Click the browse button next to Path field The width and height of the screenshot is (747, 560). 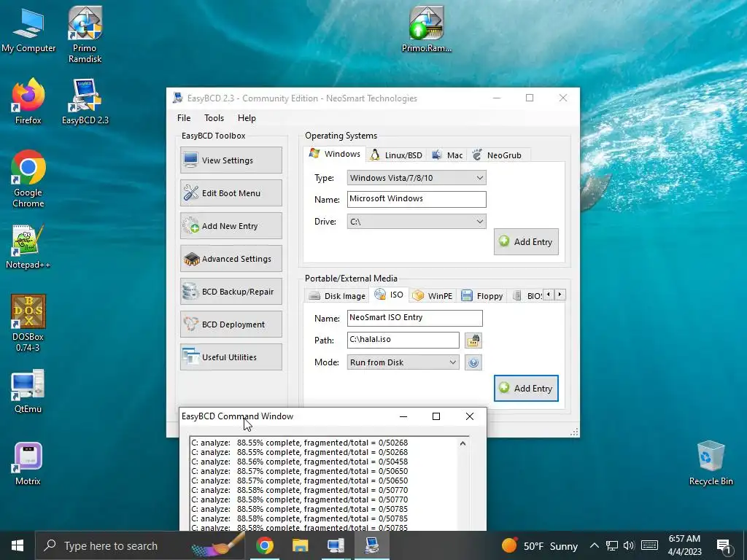473,341
